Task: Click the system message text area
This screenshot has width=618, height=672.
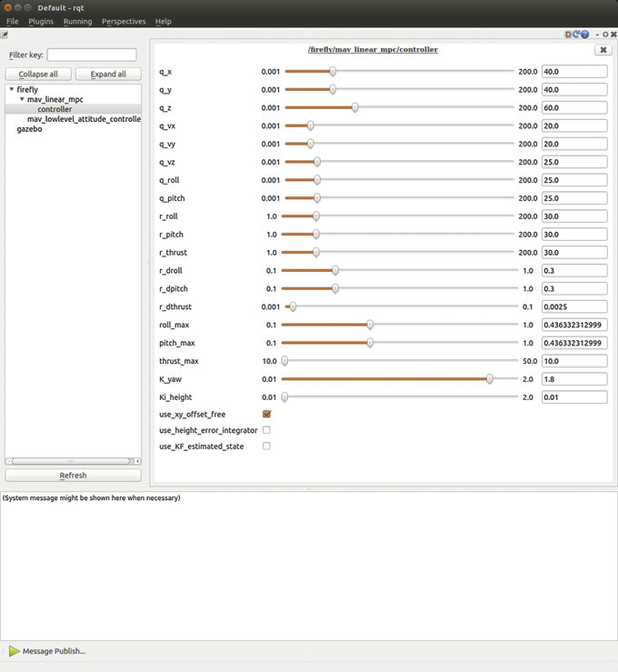Action: [309, 566]
